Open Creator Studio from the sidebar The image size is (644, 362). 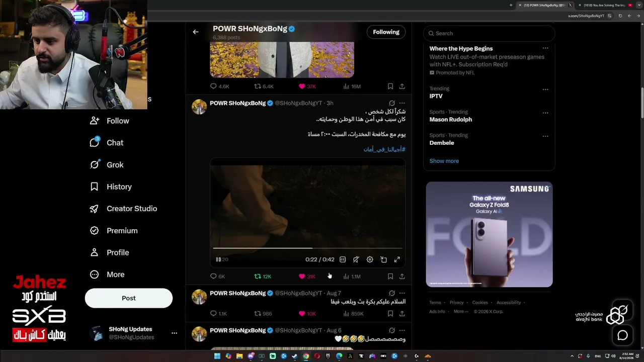coord(123,209)
